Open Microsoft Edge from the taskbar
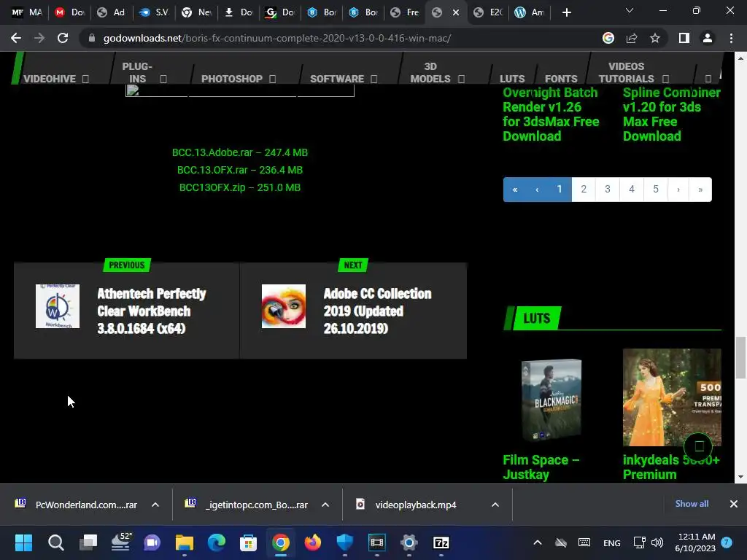This screenshot has height=560, width=747. tap(216, 542)
